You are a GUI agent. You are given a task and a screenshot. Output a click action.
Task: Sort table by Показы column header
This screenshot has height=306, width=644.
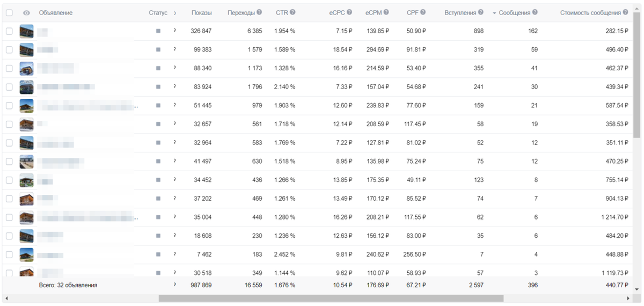click(x=201, y=13)
